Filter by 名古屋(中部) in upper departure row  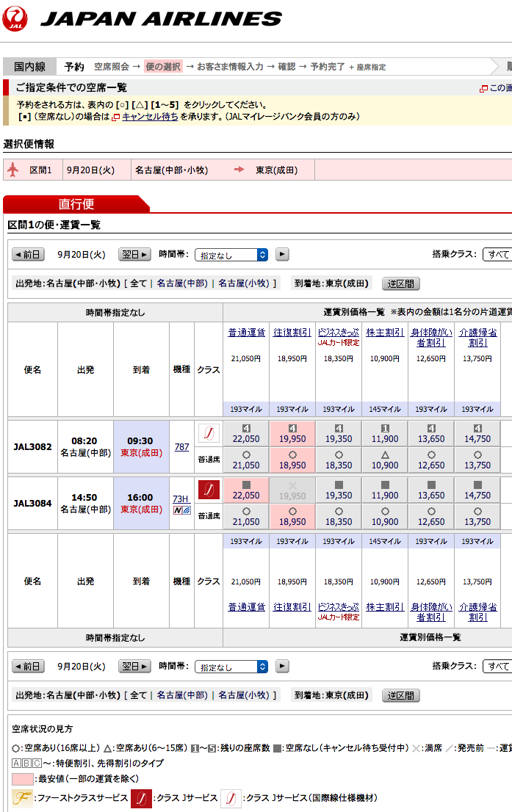pyautogui.click(x=182, y=283)
